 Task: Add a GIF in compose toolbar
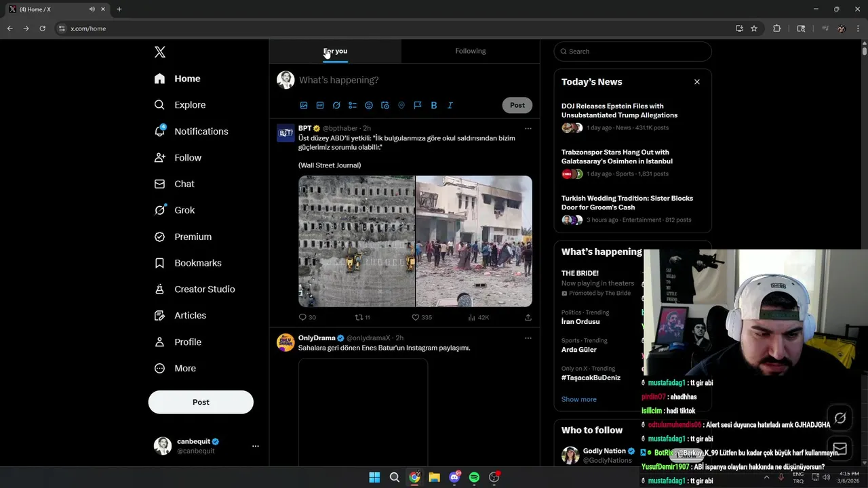point(320,105)
